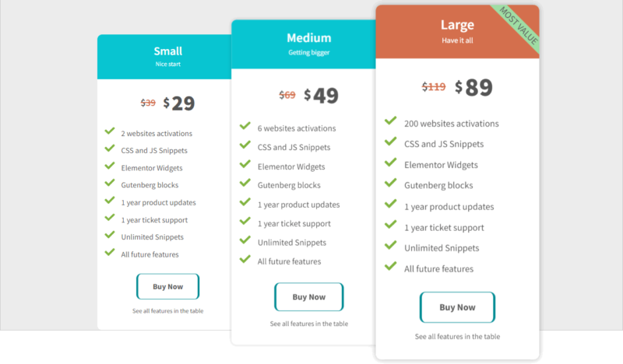Click checkmark beside 2 websites activations
The image size is (623, 364).
(x=110, y=131)
